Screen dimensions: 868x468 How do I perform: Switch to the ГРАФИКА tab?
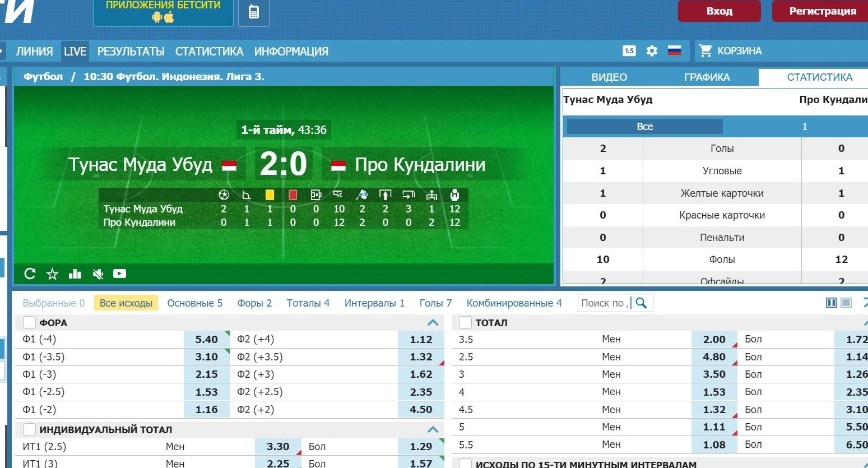pyautogui.click(x=707, y=77)
